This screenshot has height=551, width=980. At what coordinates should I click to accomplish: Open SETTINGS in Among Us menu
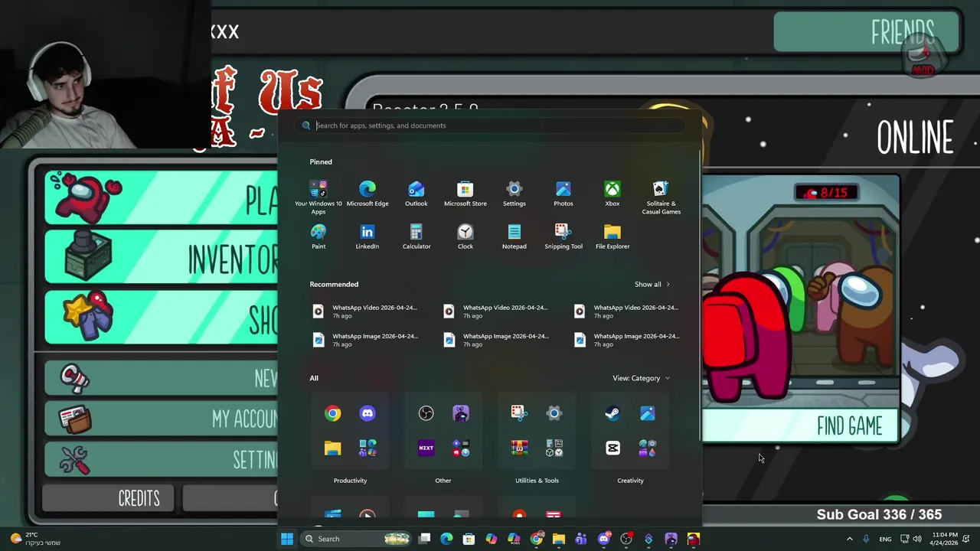[x=161, y=459]
